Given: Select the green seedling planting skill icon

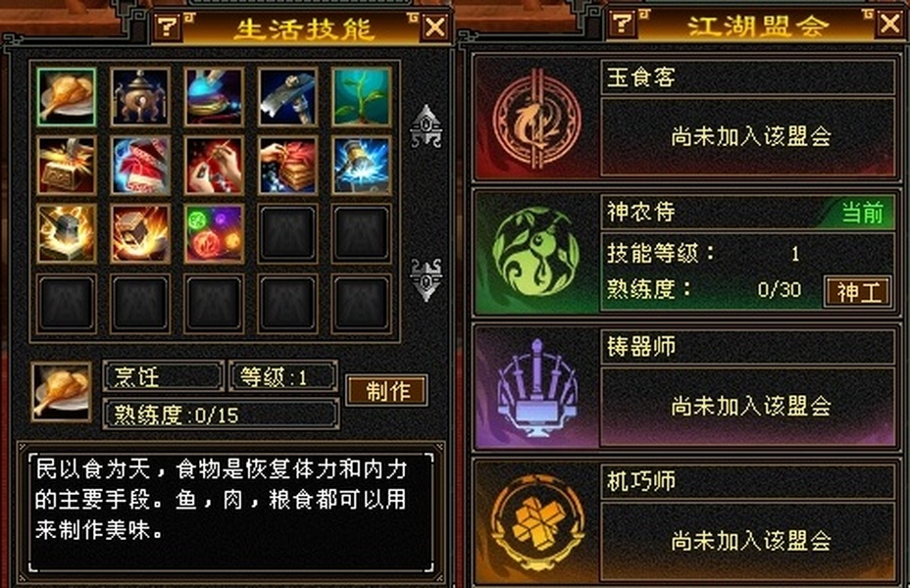Looking at the screenshot, I should click(x=362, y=97).
